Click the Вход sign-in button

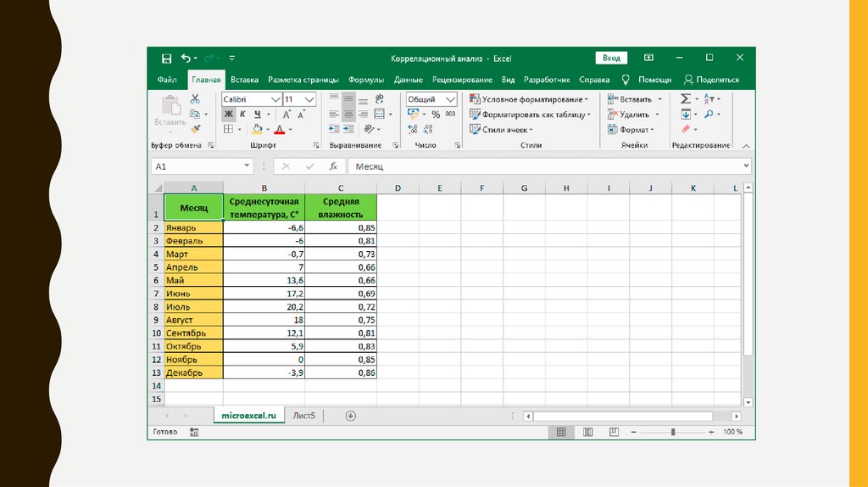click(611, 59)
